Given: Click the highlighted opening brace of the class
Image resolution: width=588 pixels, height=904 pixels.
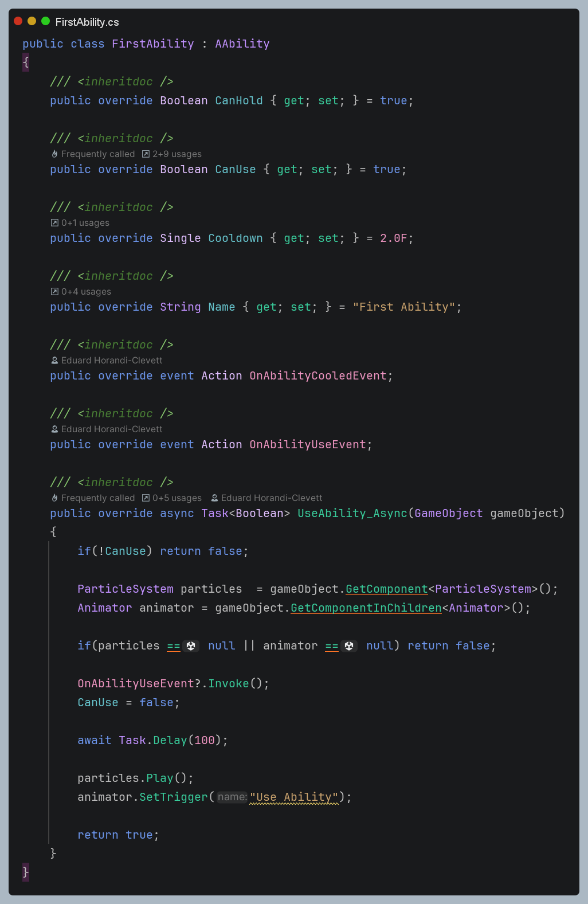Looking at the screenshot, I should (x=26, y=62).
